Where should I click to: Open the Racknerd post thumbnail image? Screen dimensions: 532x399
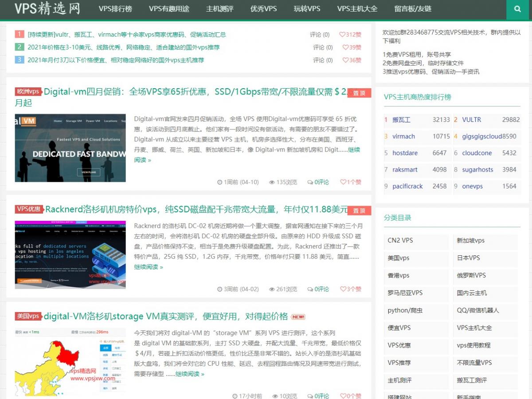[70, 255]
